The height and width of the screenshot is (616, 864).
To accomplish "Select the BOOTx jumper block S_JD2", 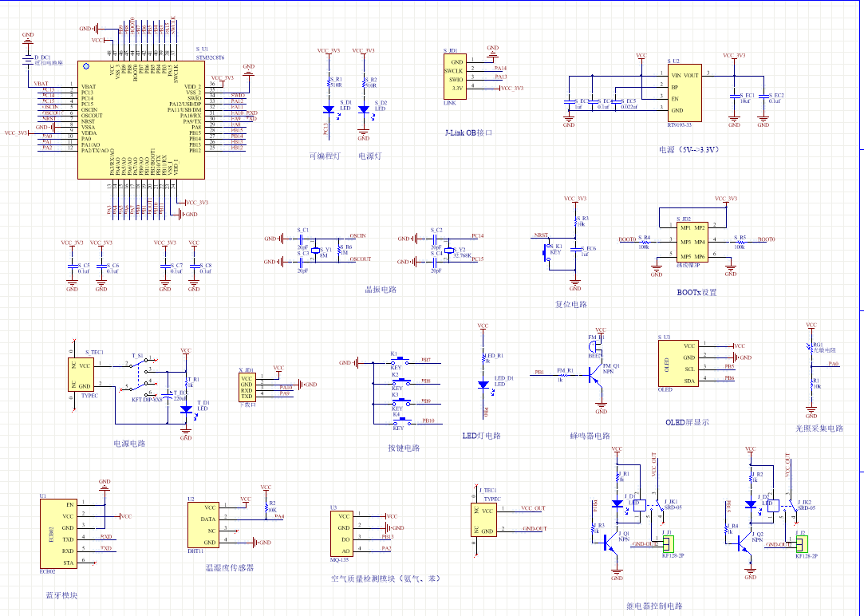I will click(x=692, y=241).
